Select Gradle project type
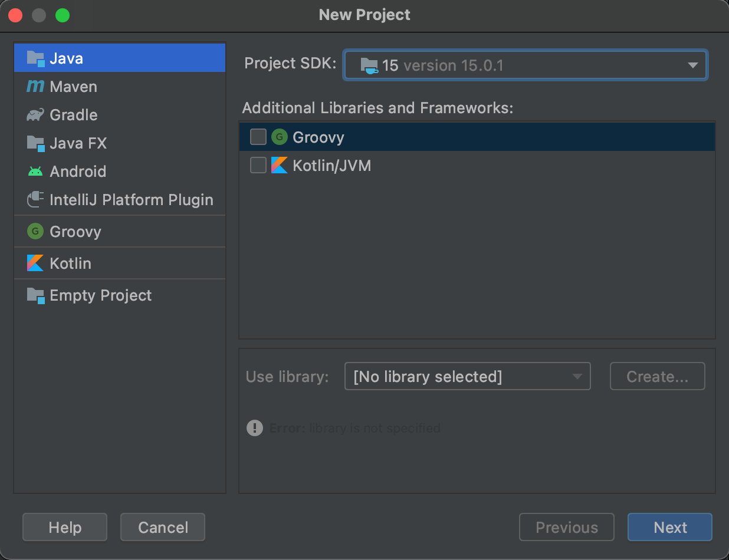Screen dimensions: 729x560 (x=120, y=115)
